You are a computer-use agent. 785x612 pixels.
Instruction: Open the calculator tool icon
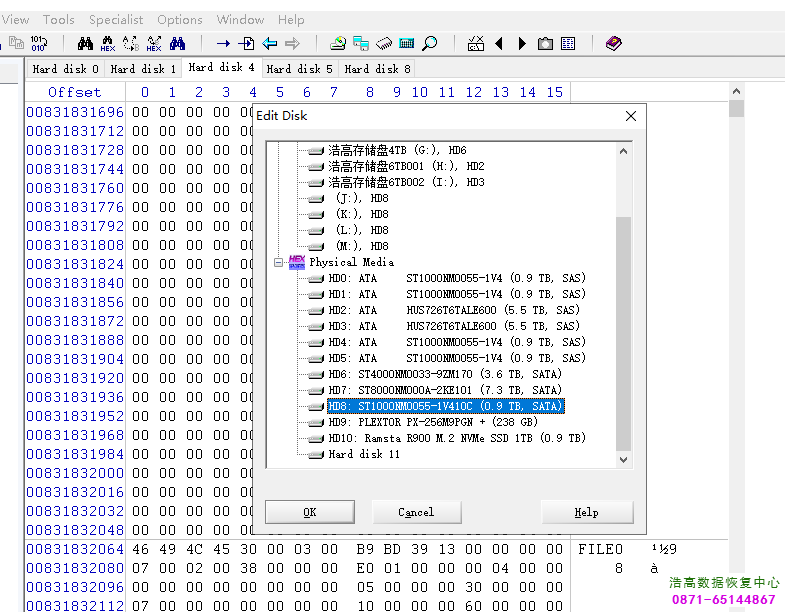407,43
